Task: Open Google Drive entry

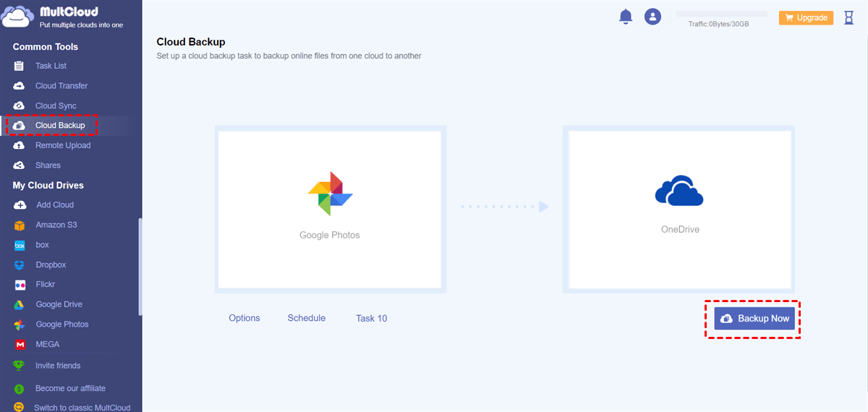Action: 59,305
